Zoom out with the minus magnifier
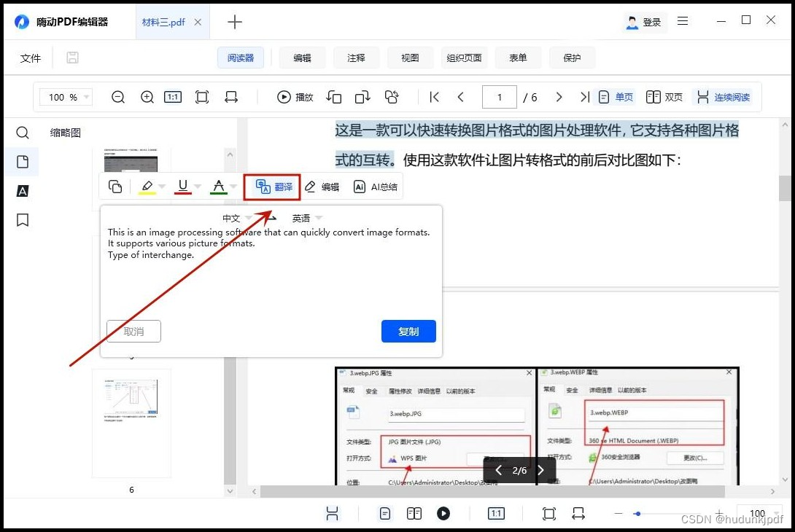Image resolution: width=795 pixels, height=532 pixels. [118, 97]
